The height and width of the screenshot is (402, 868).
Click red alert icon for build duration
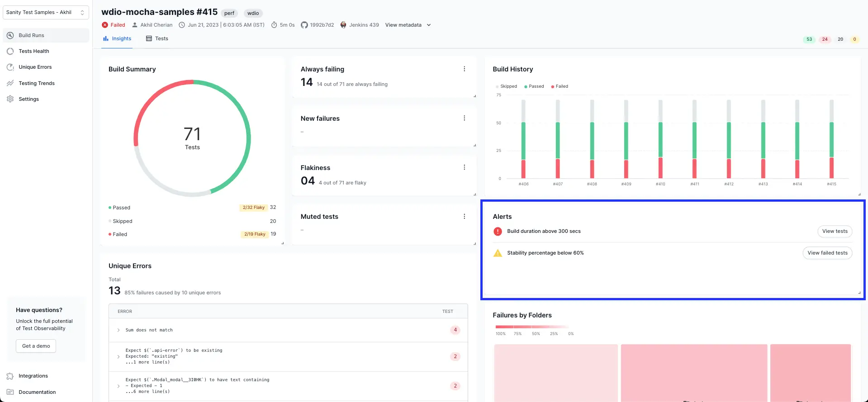point(498,231)
